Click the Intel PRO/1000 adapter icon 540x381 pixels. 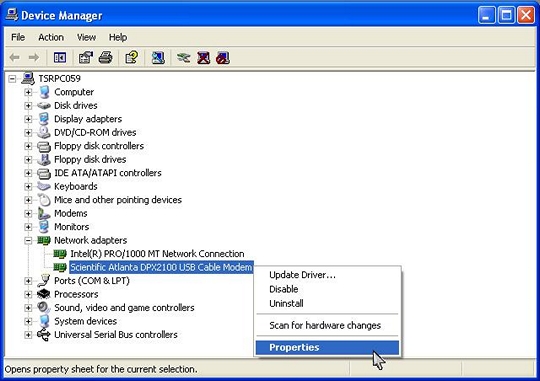pyautogui.click(x=60, y=254)
